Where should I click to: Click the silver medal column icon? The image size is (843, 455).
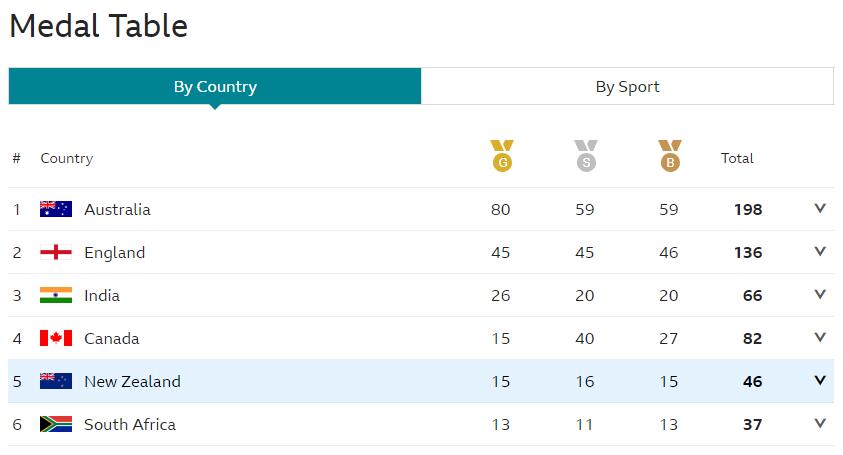pyautogui.click(x=586, y=156)
